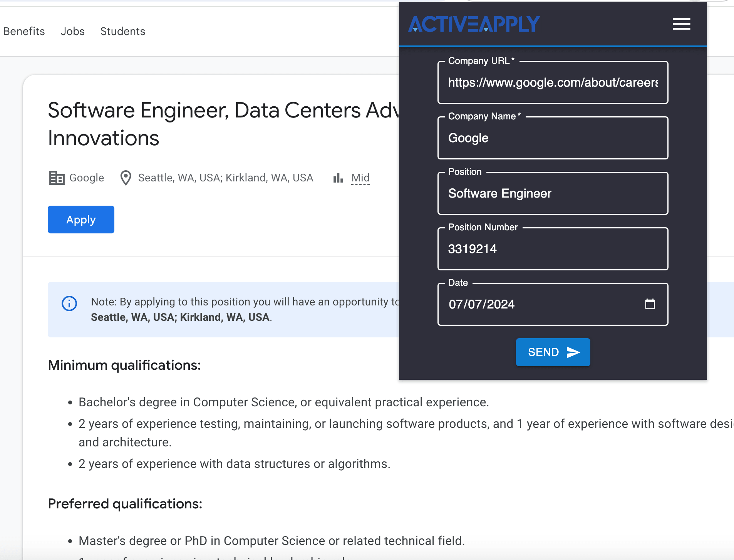Click the Minimum qualifications heading
Screen dimensions: 734x560
pyautogui.click(x=124, y=365)
